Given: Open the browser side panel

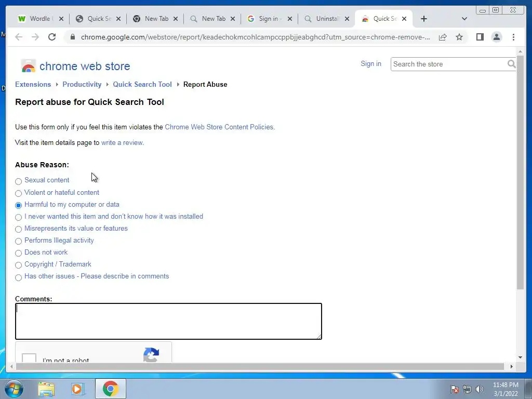Looking at the screenshot, I should click(480, 37).
